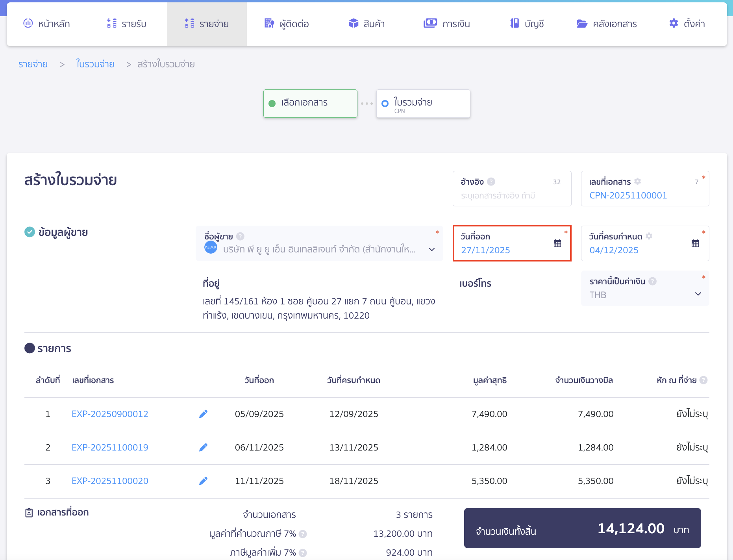Open calendar icon in วันที่ออก field
Viewport: 733px width, 560px height.
[557, 243]
